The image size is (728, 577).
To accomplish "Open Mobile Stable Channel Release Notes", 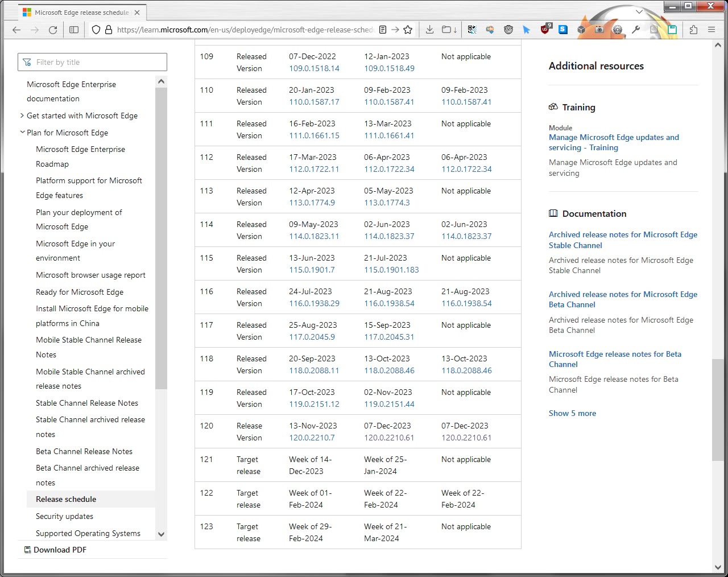I will point(89,347).
